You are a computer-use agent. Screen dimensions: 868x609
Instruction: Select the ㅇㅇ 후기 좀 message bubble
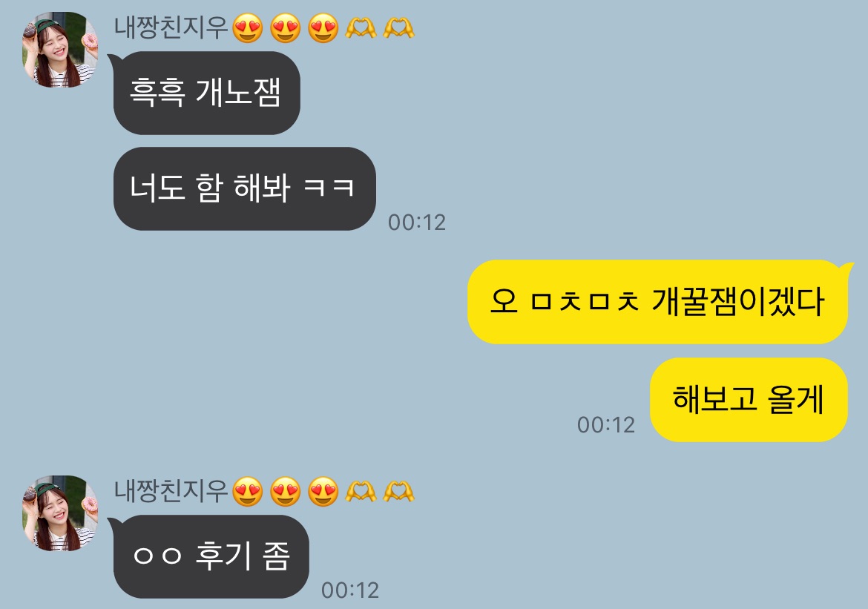(x=209, y=556)
